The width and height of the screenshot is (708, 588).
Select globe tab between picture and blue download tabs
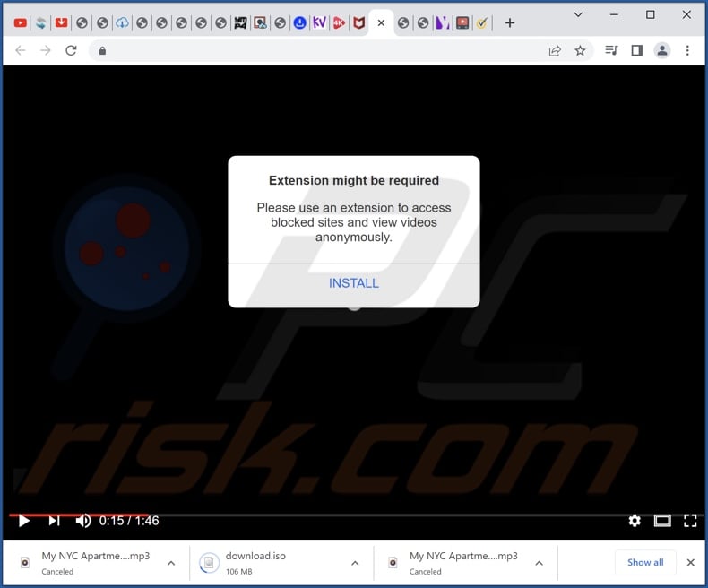pyautogui.click(x=280, y=22)
